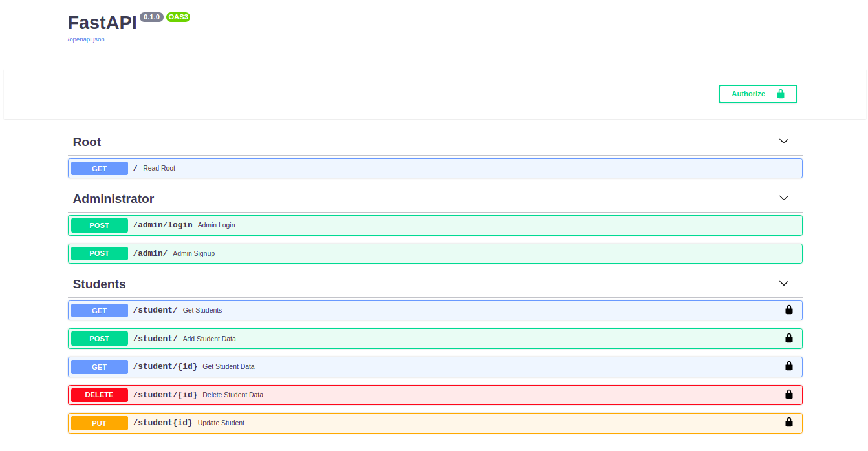
Task: Click the FastAPI title text
Action: (x=102, y=23)
